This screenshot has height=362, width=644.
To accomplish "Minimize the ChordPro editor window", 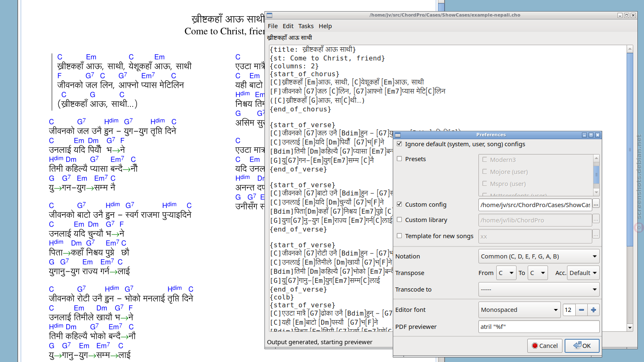I will tap(620, 15).
